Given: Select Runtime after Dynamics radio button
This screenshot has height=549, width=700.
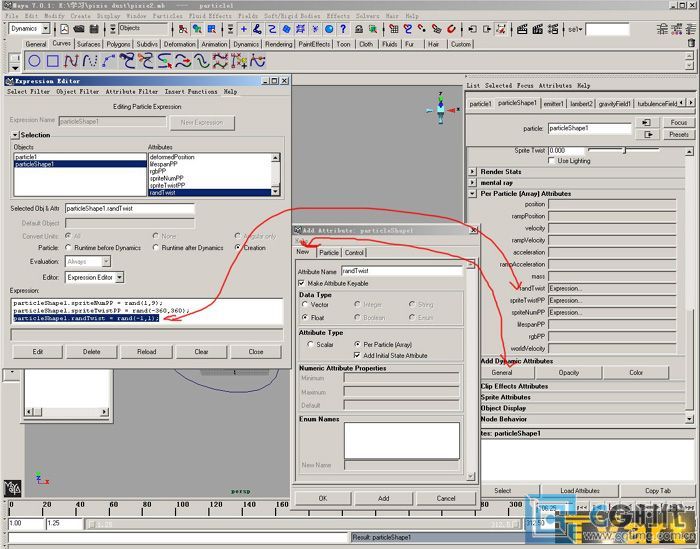Looking at the screenshot, I should 156,247.
